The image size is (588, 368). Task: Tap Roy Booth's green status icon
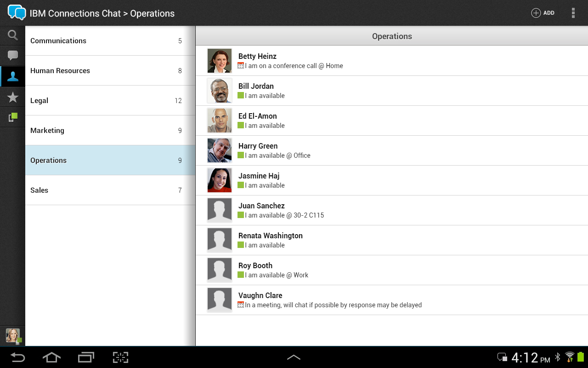click(x=241, y=275)
